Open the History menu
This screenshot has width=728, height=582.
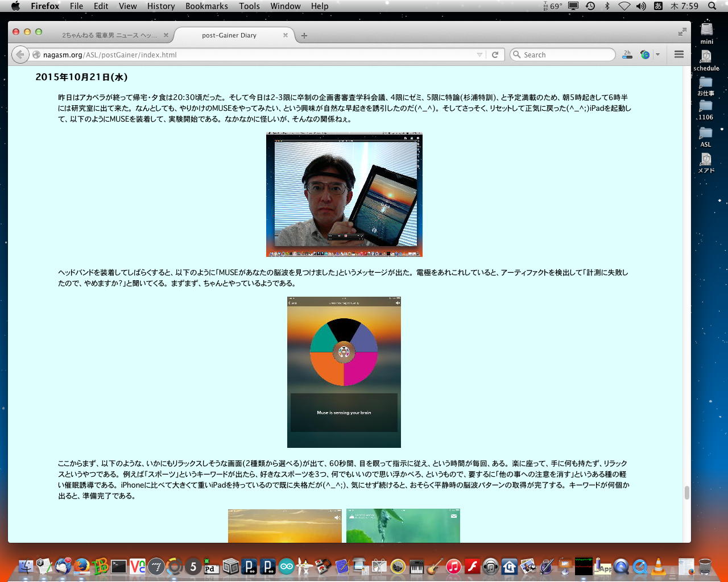click(161, 6)
